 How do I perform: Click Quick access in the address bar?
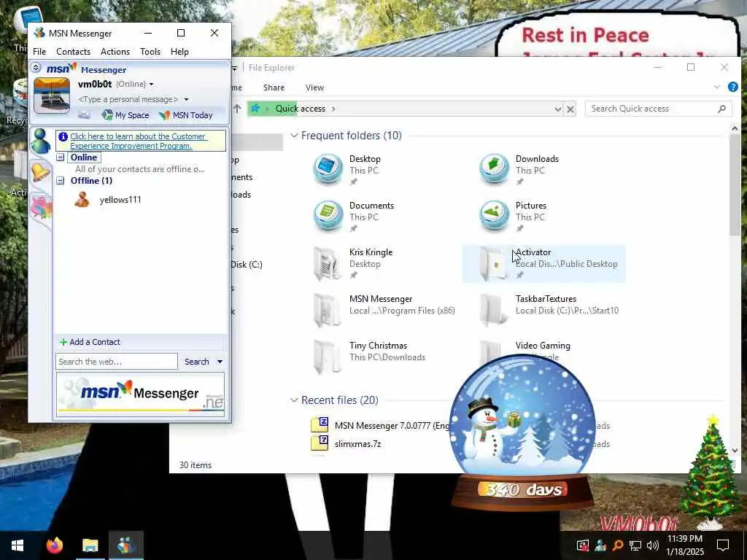pyautogui.click(x=300, y=109)
